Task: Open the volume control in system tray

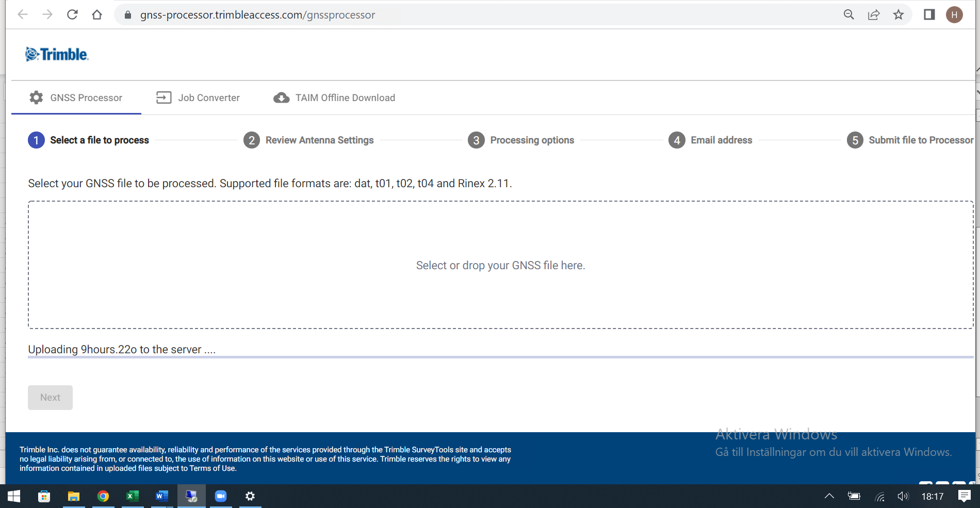Action: tap(903, 496)
